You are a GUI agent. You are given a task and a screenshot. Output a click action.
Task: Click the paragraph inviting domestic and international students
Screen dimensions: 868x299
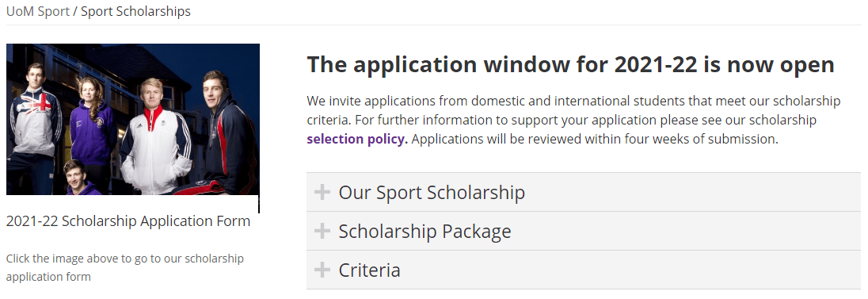(x=573, y=120)
